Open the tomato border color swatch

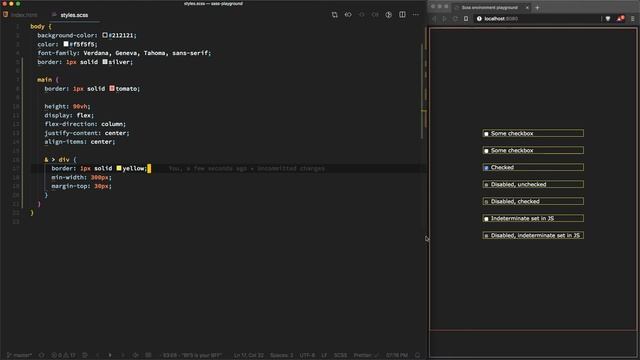pyautogui.click(x=112, y=88)
